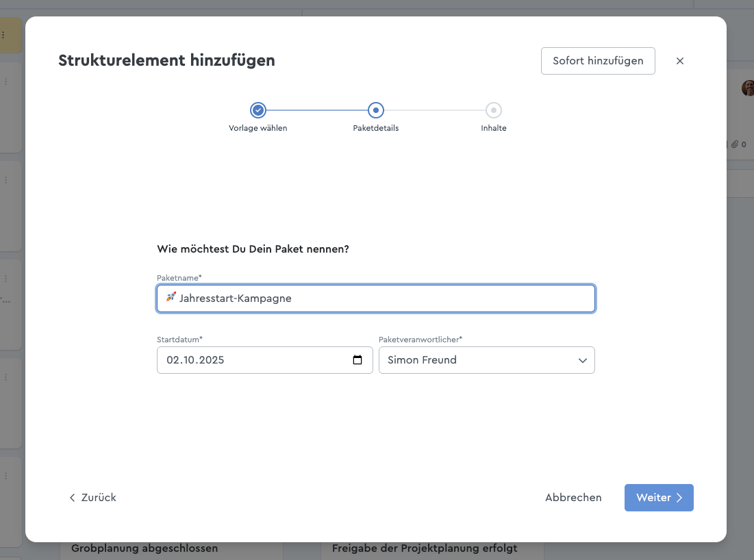Click the Startdatum date value 02.10.2025

pos(196,360)
